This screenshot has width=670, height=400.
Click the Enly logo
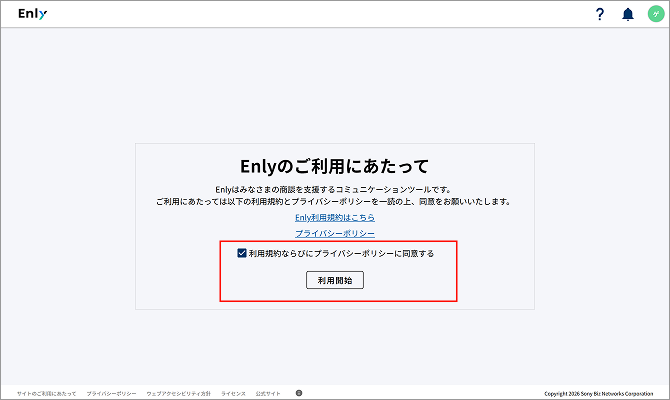[x=32, y=14]
